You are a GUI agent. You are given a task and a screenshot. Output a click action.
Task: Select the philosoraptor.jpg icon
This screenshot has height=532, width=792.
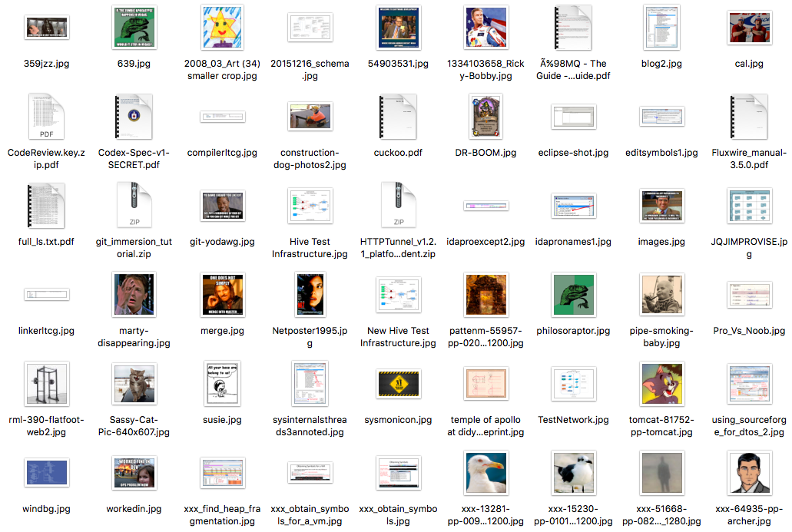pos(573,295)
